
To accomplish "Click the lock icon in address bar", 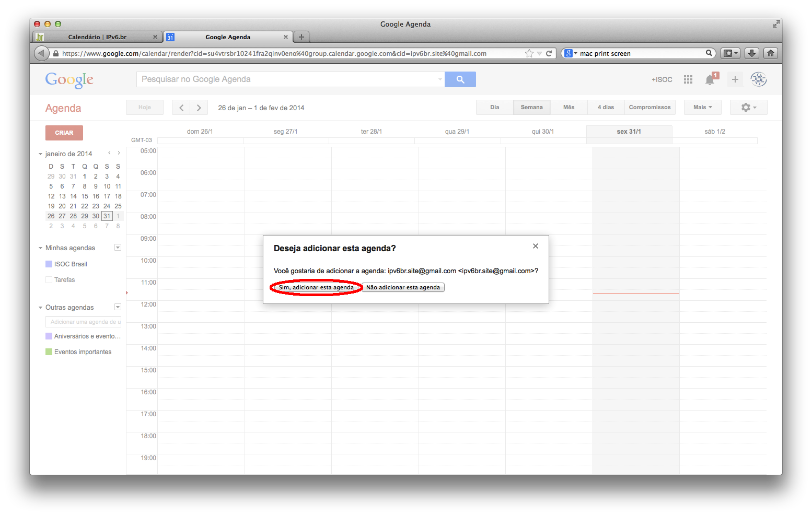I will (x=56, y=53).
